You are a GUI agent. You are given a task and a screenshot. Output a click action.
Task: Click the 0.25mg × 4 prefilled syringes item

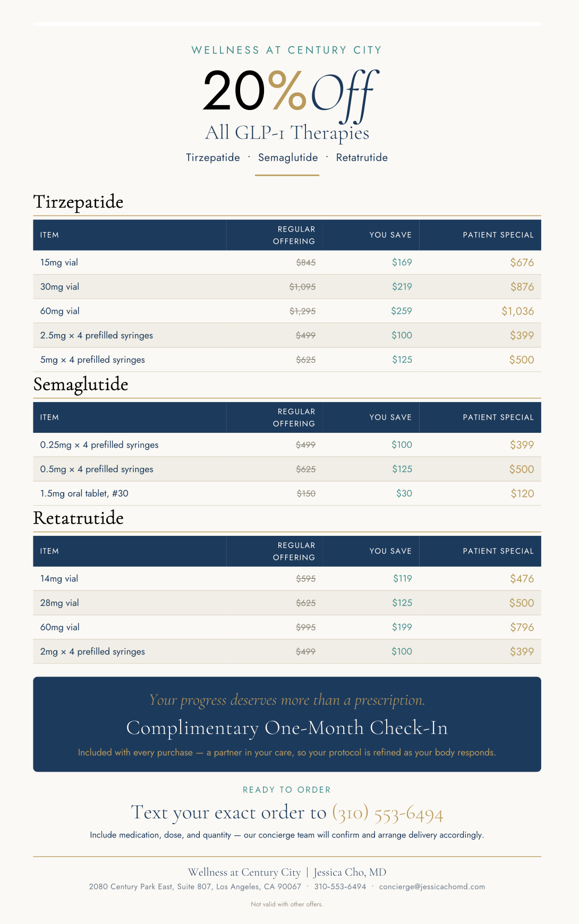[x=99, y=445]
